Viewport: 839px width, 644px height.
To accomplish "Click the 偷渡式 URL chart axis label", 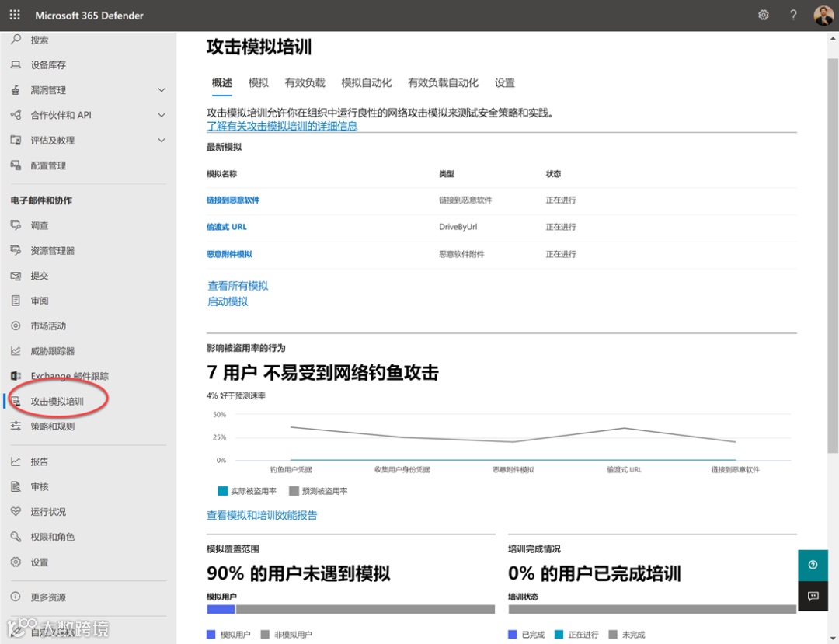I will pyautogui.click(x=624, y=470).
